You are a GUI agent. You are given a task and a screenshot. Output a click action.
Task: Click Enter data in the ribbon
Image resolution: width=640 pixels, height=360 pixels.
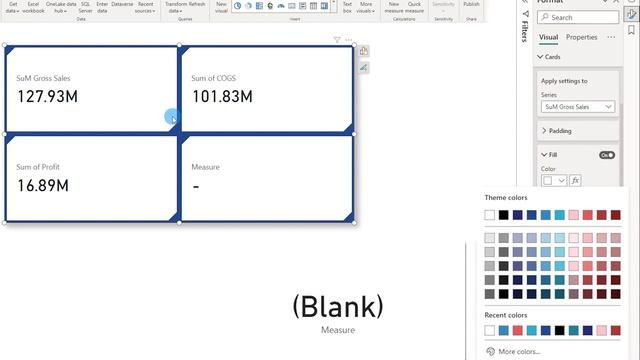(102, 7)
